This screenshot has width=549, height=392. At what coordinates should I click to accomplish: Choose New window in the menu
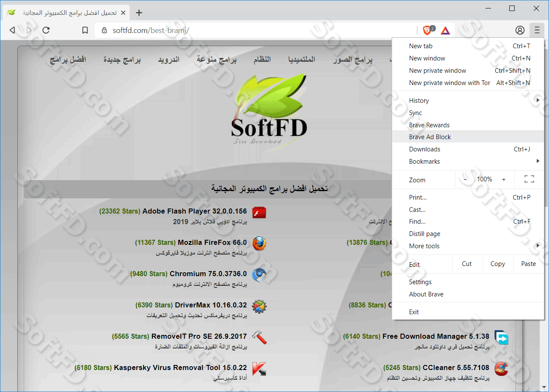pyautogui.click(x=468, y=58)
